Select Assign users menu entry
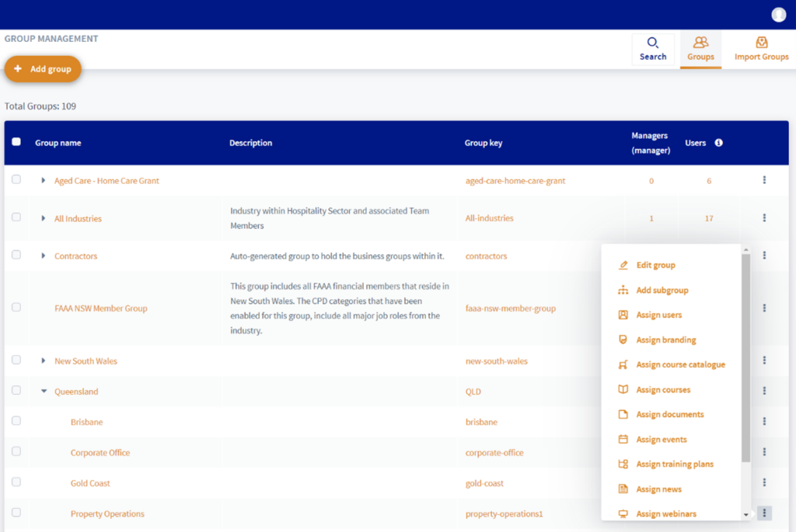This screenshot has width=796, height=532. [x=659, y=315]
